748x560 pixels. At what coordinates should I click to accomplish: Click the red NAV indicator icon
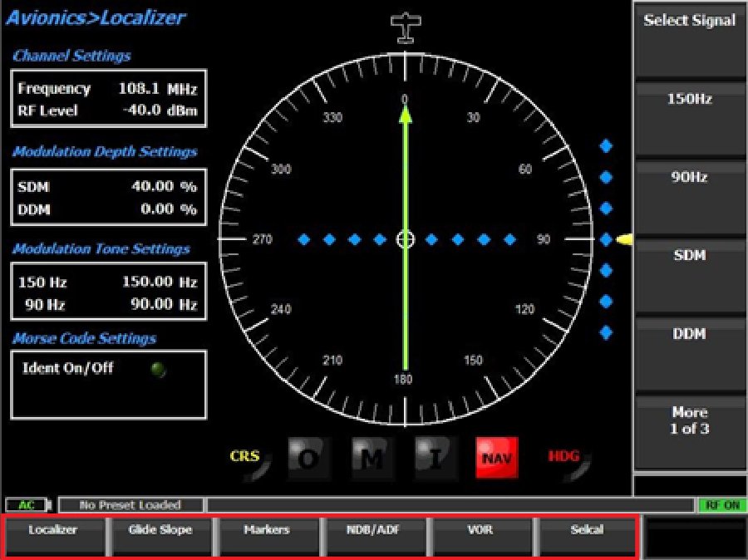pyautogui.click(x=496, y=458)
